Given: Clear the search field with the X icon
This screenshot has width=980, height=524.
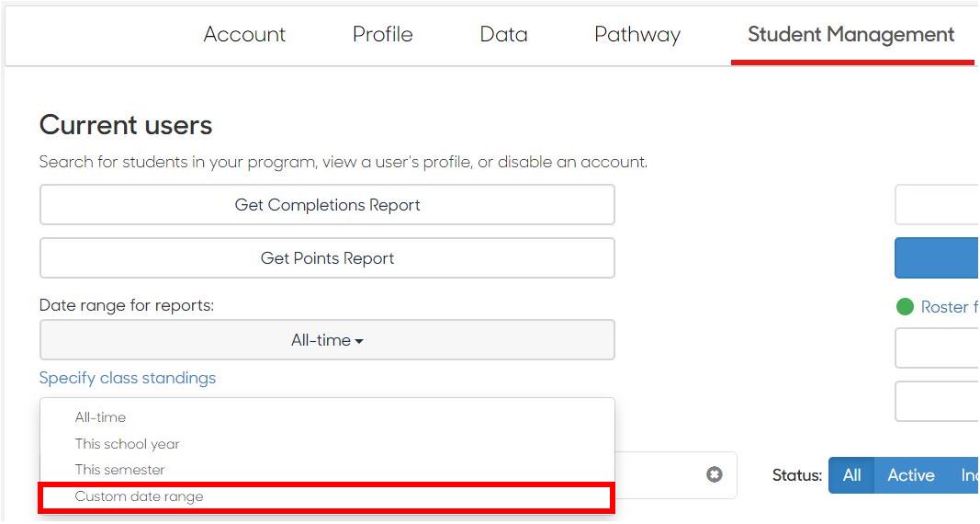Looking at the screenshot, I should [715, 474].
